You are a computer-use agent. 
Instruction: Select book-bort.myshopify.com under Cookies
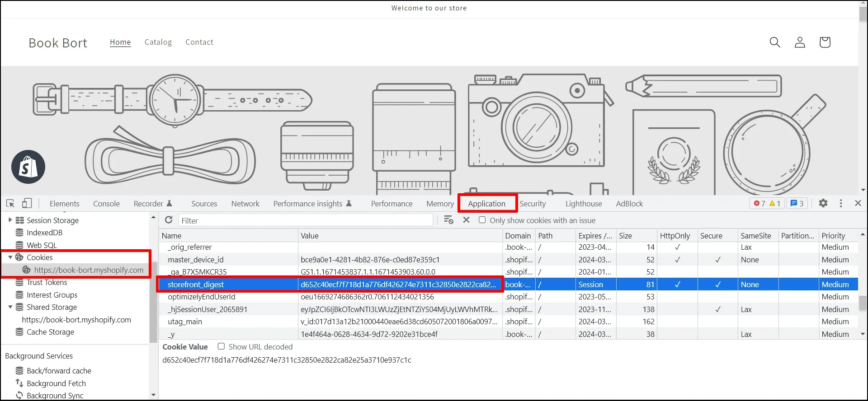coord(89,270)
